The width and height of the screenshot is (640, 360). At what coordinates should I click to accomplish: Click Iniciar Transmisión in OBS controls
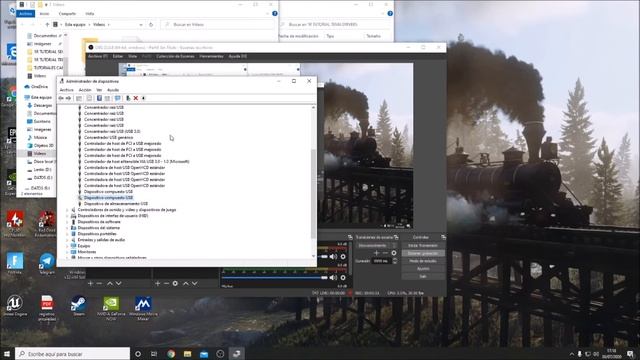[x=423, y=246]
